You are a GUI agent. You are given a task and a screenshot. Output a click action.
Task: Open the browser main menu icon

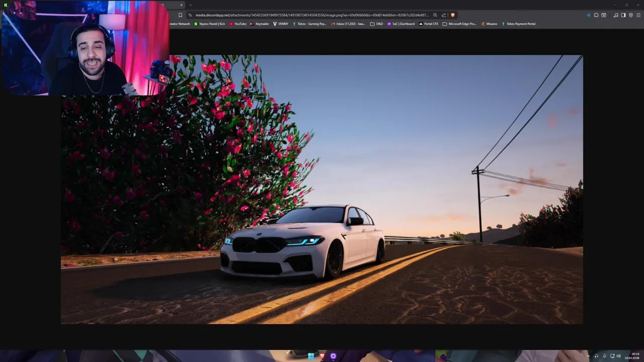click(638, 15)
